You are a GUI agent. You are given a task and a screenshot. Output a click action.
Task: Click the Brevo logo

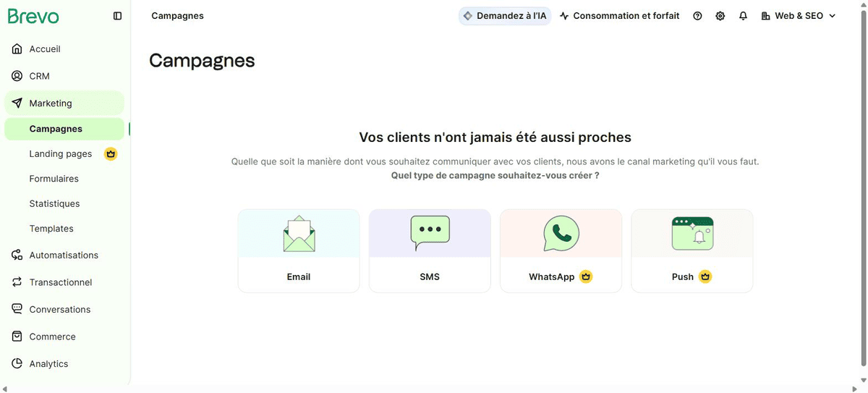point(33,16)
